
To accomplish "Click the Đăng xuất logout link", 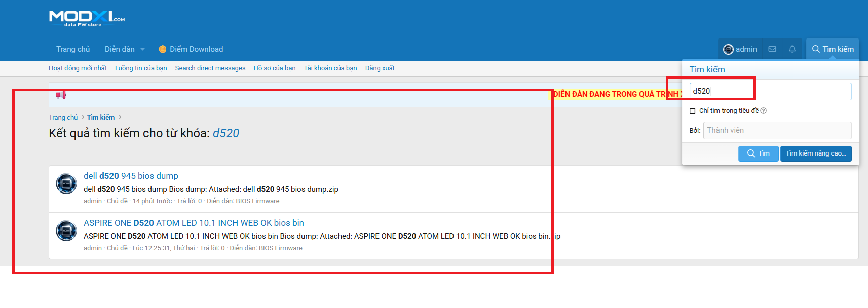I will pos(380,68).
